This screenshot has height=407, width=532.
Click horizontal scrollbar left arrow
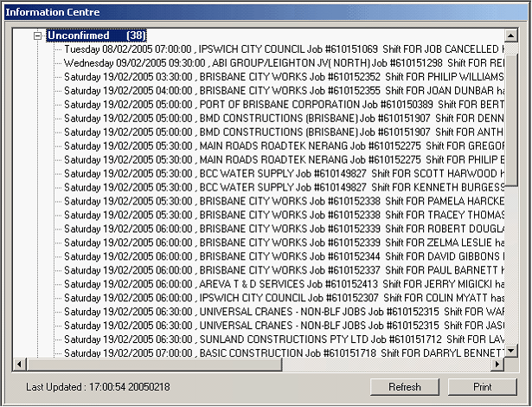point(25,365)
